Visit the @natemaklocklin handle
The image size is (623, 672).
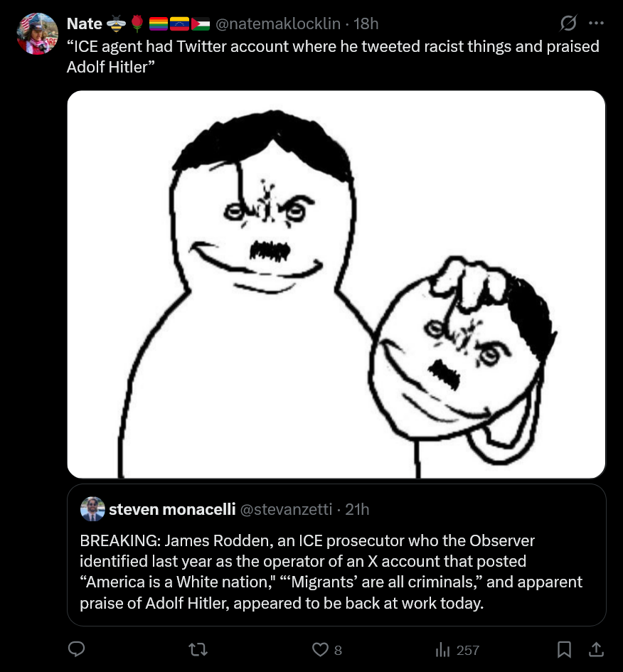278,23
